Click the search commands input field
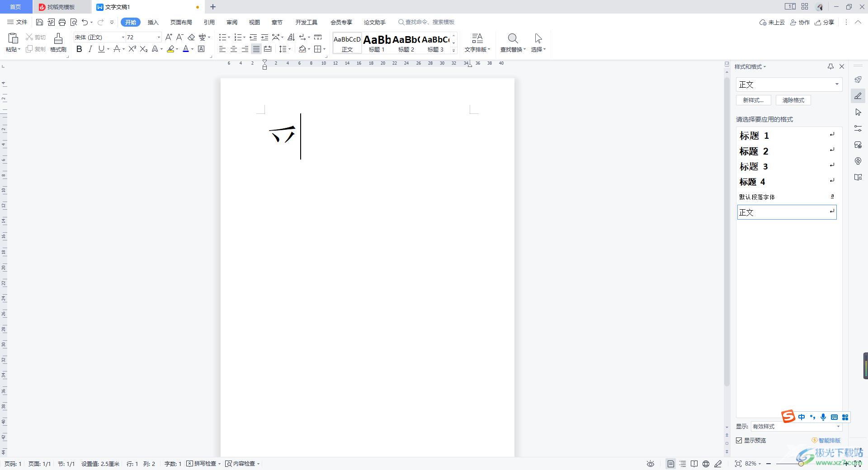The width and height of the screenshot is (868, 470). [426, 22]
